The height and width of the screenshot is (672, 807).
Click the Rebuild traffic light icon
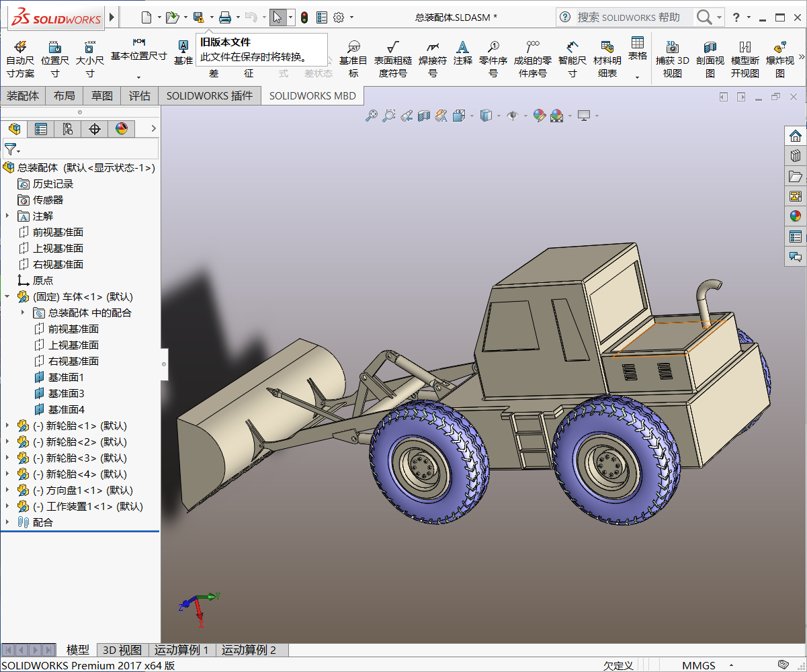(x=304, y=17)
